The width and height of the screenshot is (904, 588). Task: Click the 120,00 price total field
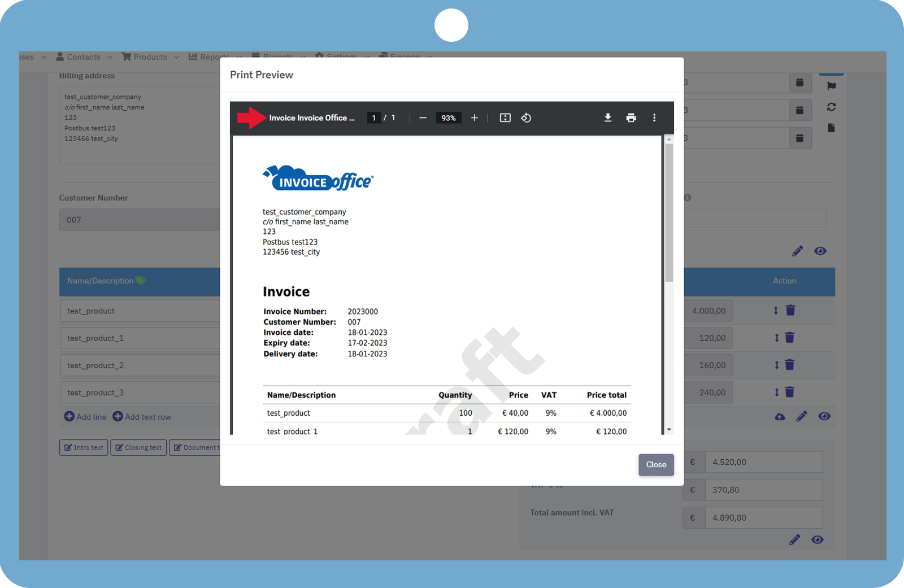coord(709,338)
